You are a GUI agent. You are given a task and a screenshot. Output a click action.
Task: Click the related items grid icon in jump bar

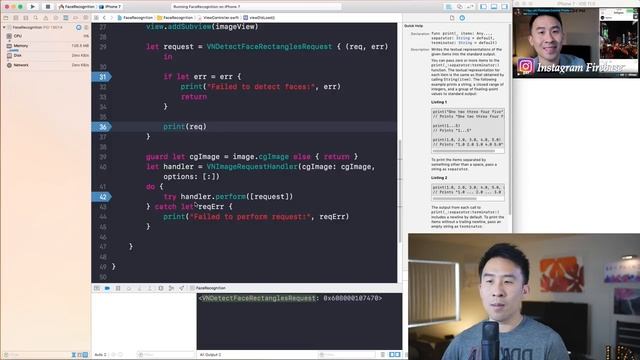pos(96,18)
